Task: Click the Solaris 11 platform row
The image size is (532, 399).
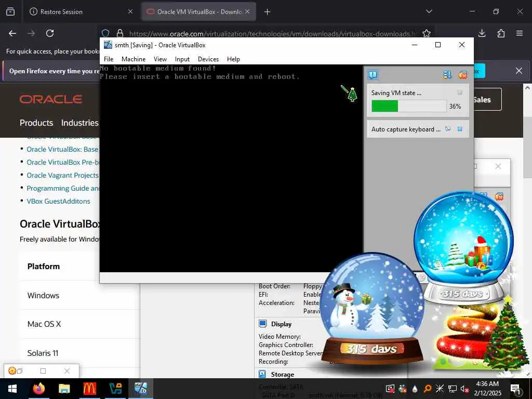Action: click(x=79, y=353)
